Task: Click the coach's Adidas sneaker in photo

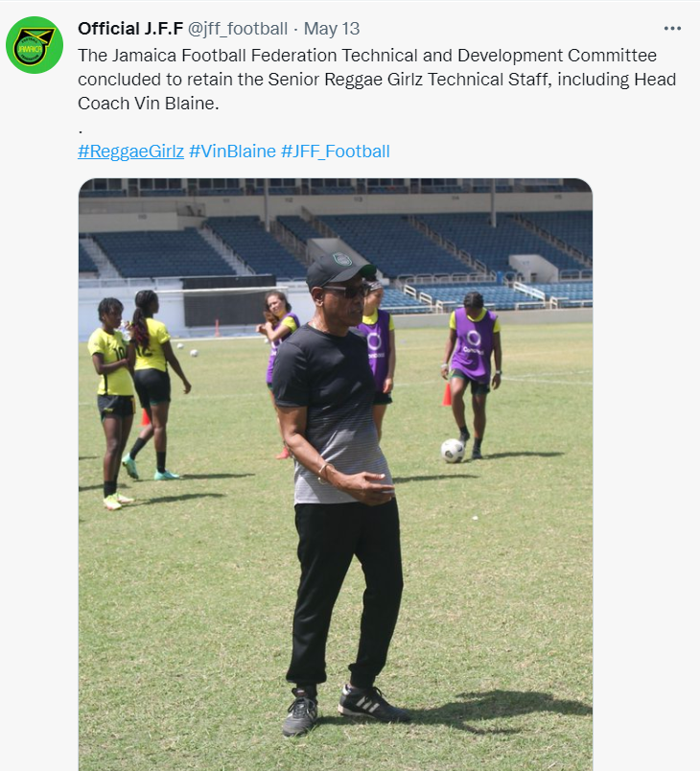Action: (x=372, y=704)
